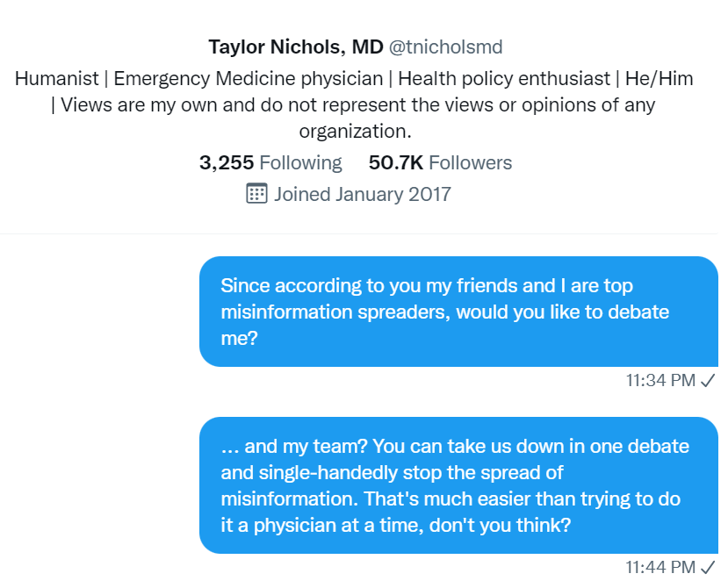
Task: Click the sent checkmark next to 11:34 PM
Action: pyautogui.click(x=708, y=381)
